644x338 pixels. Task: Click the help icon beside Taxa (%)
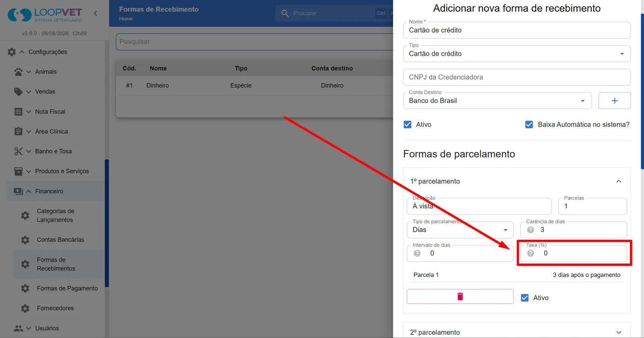530,253
